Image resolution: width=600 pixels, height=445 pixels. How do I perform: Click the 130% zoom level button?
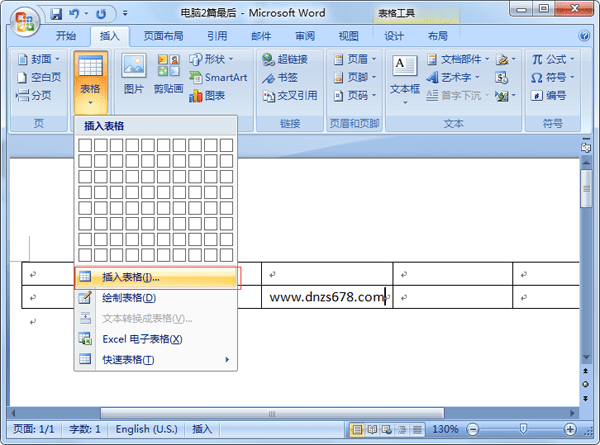[445, 429]
